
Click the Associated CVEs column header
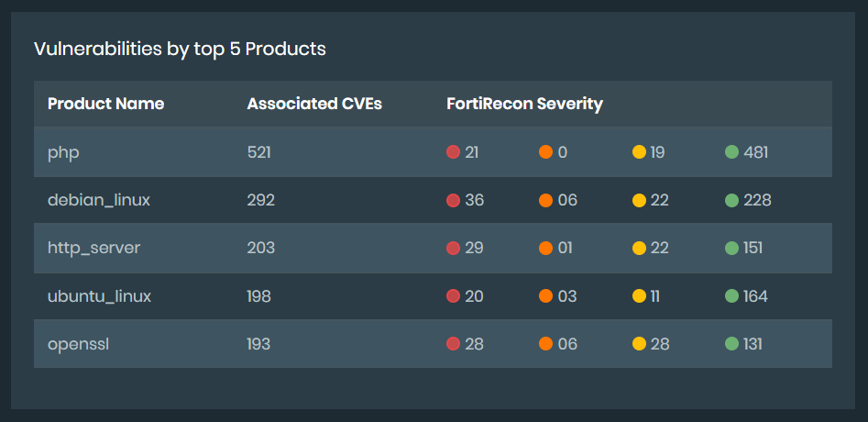(x=314, y=104)
